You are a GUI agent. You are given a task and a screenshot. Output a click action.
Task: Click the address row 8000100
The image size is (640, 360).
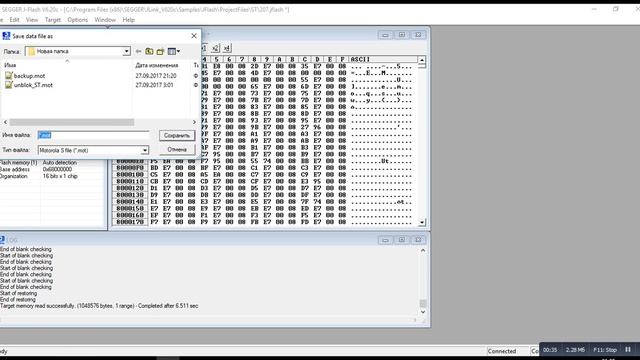click(x=130, y=175)
